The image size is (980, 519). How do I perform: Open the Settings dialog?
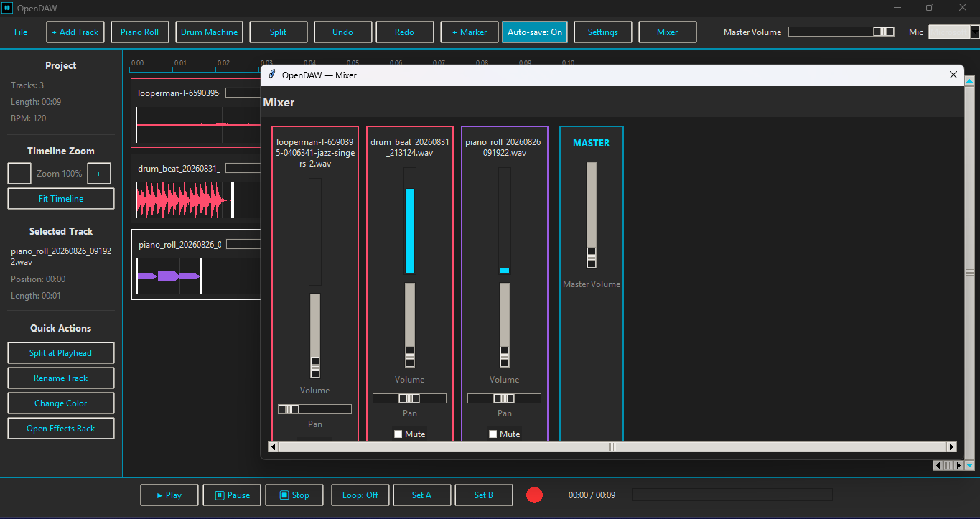[x=602, y=32]
